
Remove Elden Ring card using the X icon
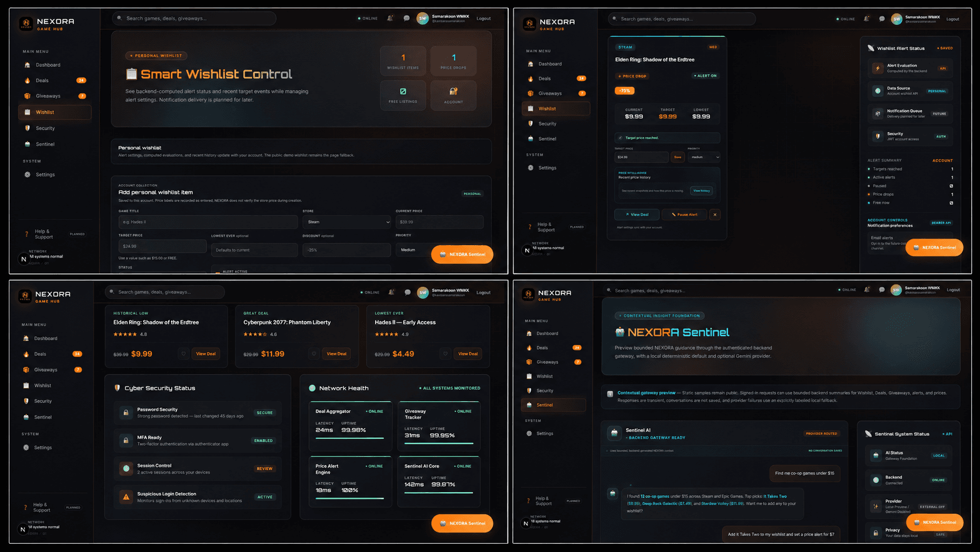(714, 215)
